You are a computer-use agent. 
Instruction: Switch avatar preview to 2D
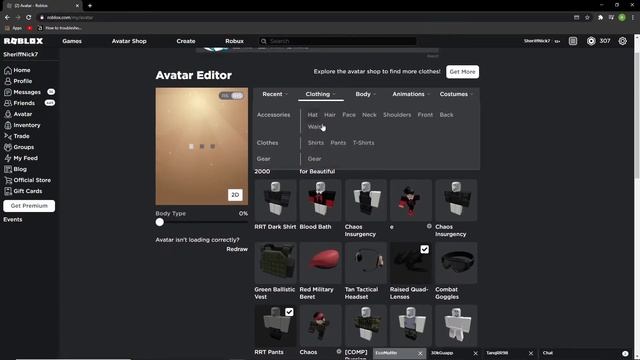235,195
